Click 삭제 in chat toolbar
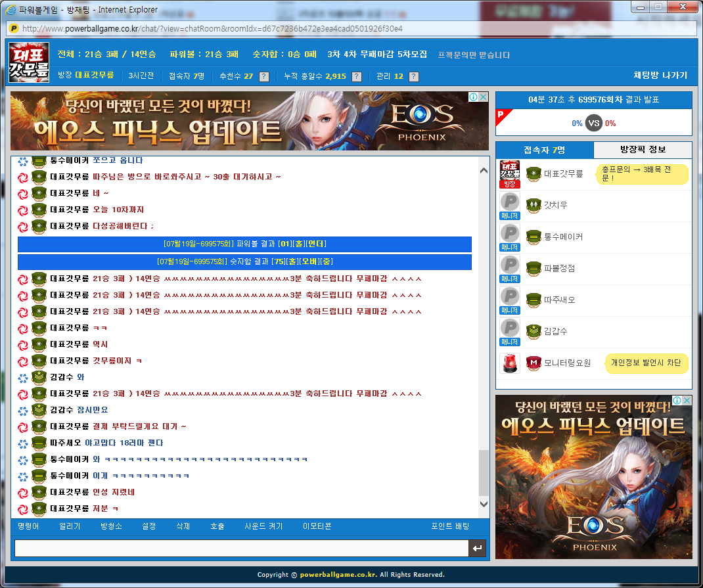The image size is (703, 588). pyautogui.click(x=183, y=526)
